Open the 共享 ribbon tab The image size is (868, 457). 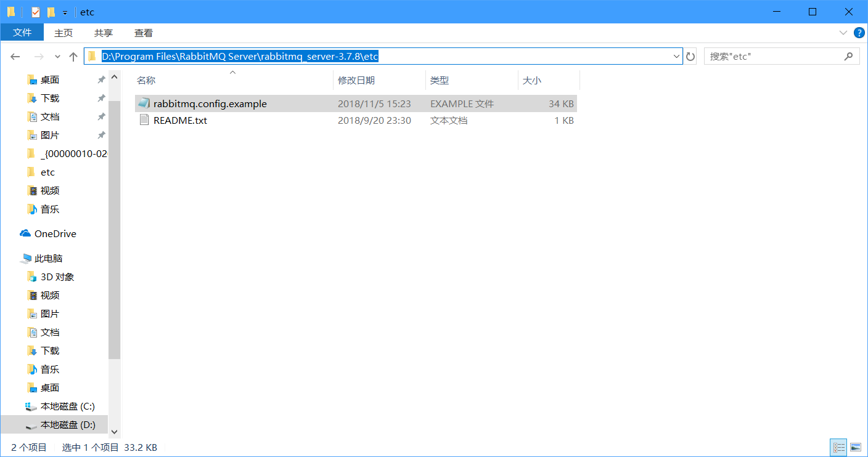[104, 33]
